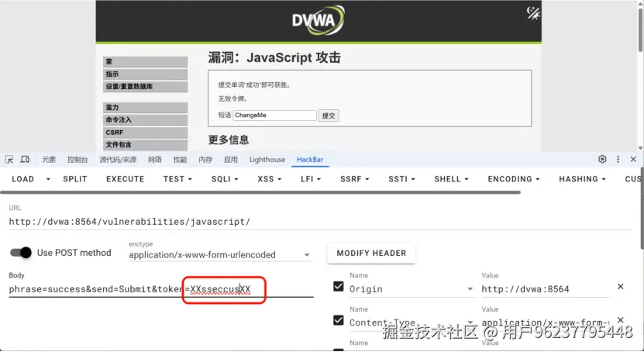Click the Origin value field

(545, 289)
